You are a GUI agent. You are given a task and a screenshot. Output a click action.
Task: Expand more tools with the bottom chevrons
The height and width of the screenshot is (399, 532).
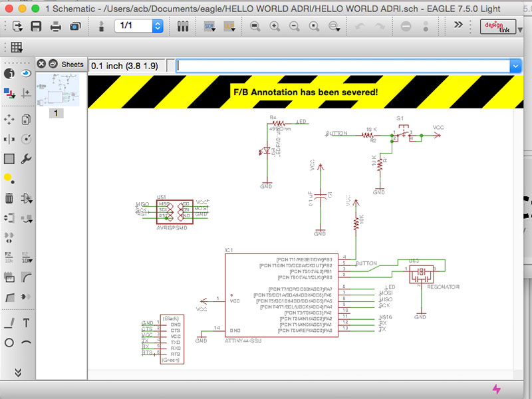click(18, 372)
